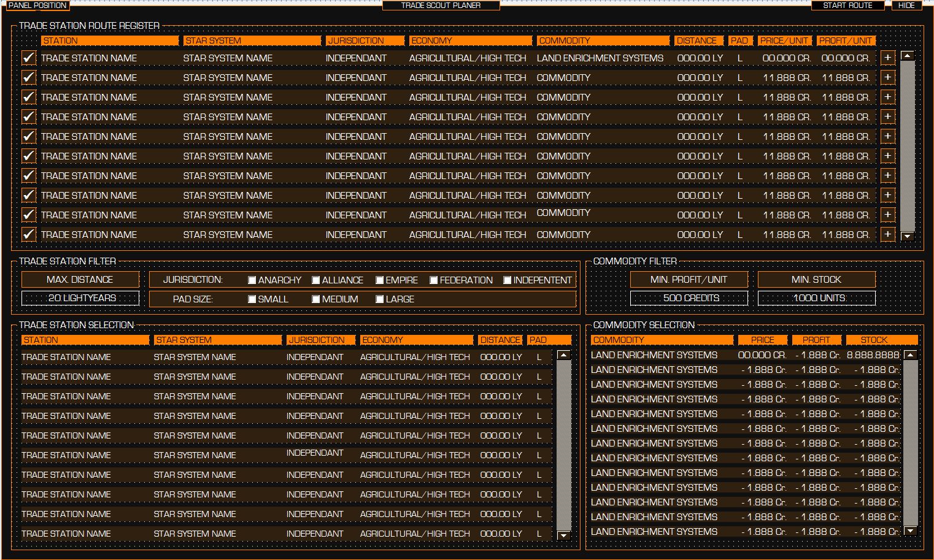Sort Commodity Selection by Stock header
This screenshot has width=934, height=560.
[882, 340]
